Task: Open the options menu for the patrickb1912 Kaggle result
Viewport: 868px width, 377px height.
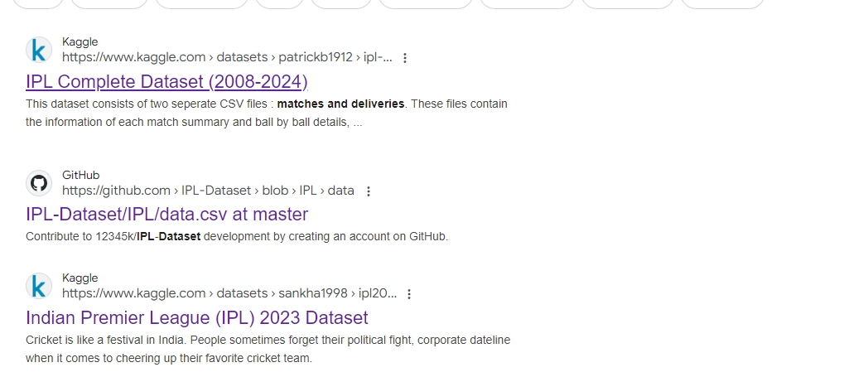Action: [405, 57]
